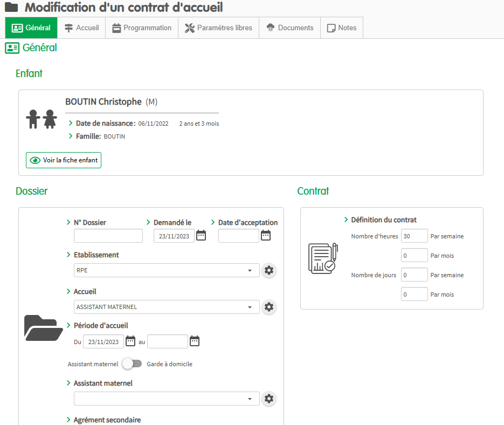Open the Paramètres libres tab

pyautogui.click(x=218, y=28)
